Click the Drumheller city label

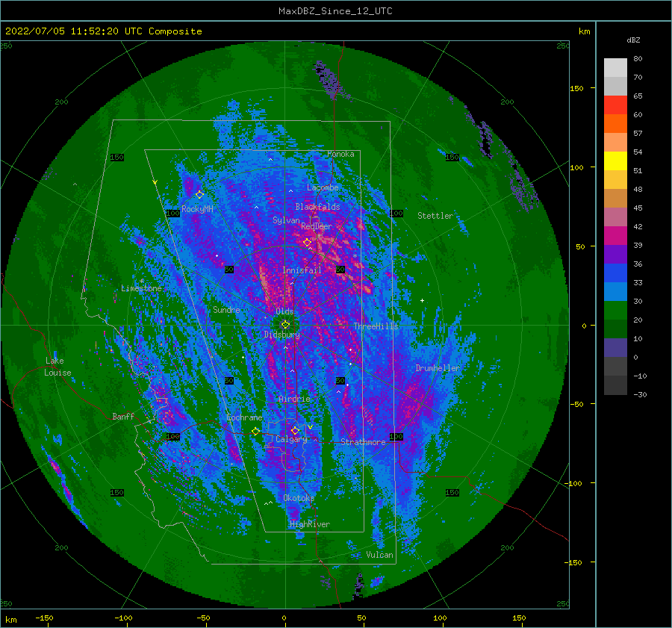tap(438, 368)
